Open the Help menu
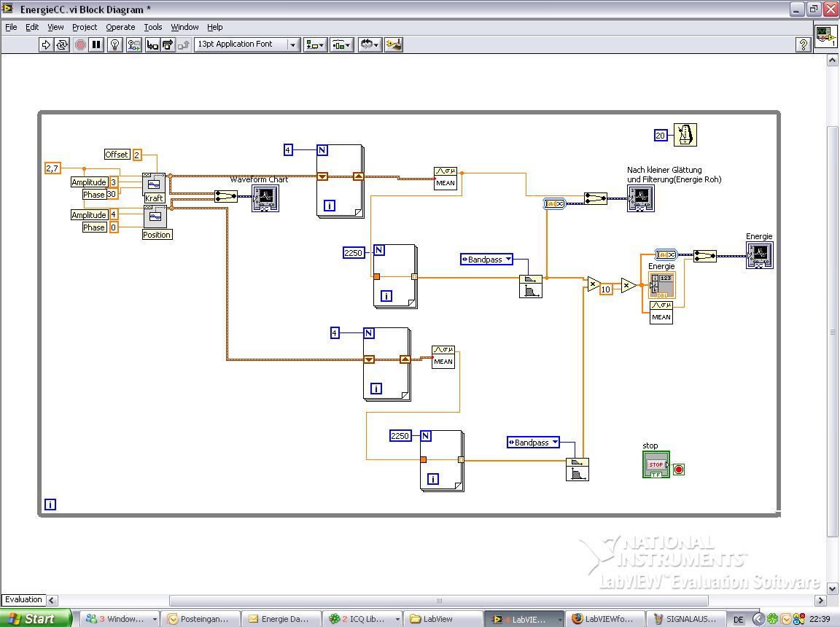 click(215, 27)
